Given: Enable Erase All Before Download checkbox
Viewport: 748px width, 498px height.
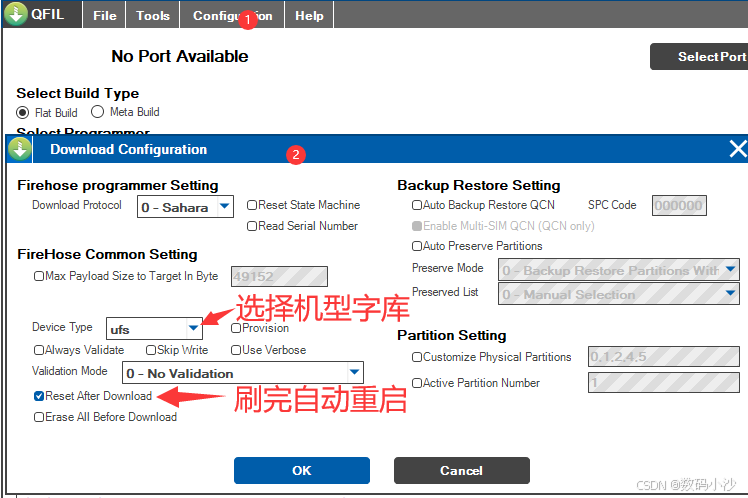Looking at the screenshot, I should point(39,417).
